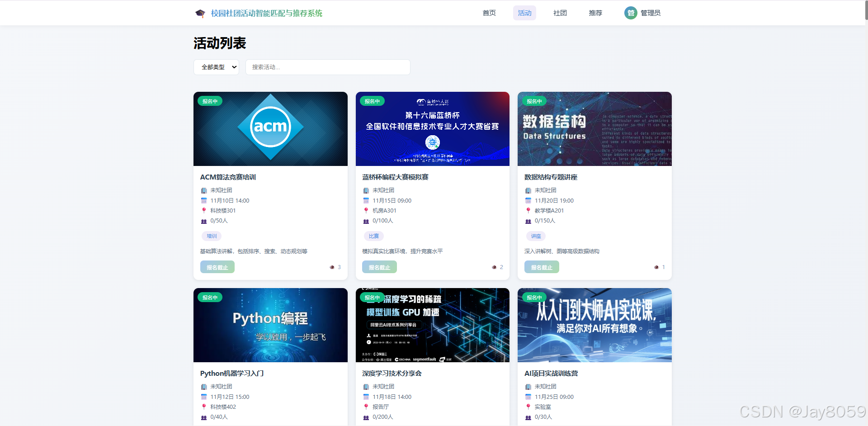
Task: Click 报名截止 button on ACM算法竞赛培训 card
Action: 217,267
